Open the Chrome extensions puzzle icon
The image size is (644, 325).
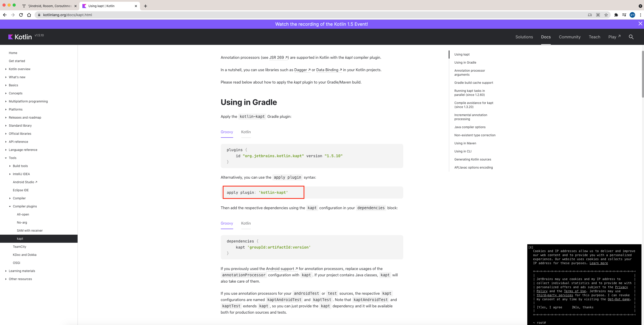tap(616, 15)
